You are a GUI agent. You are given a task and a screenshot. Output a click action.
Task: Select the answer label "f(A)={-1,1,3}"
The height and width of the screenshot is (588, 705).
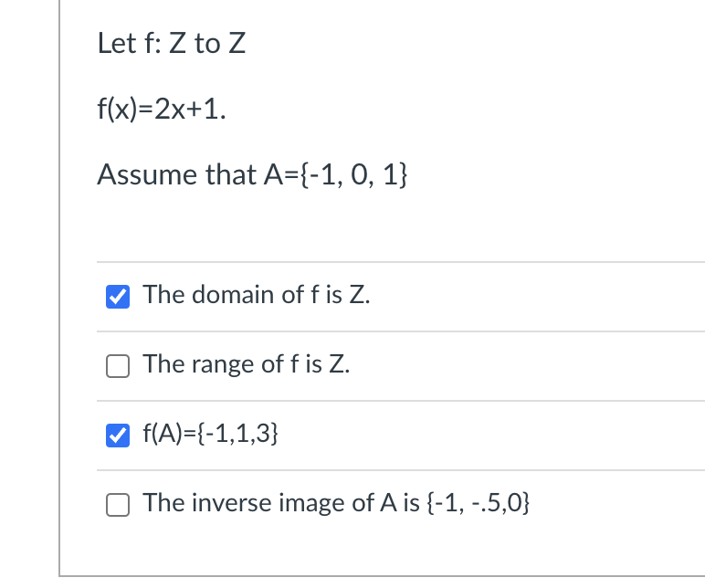(210, 434)
